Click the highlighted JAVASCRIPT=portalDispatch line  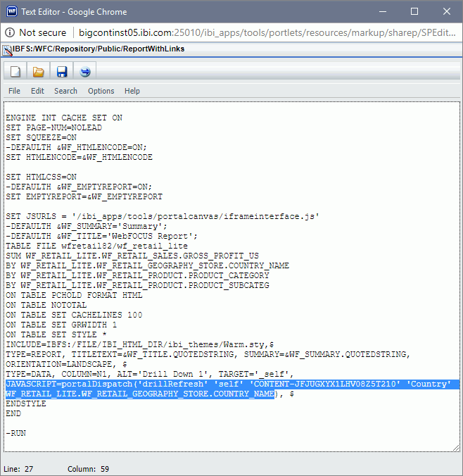232,384
